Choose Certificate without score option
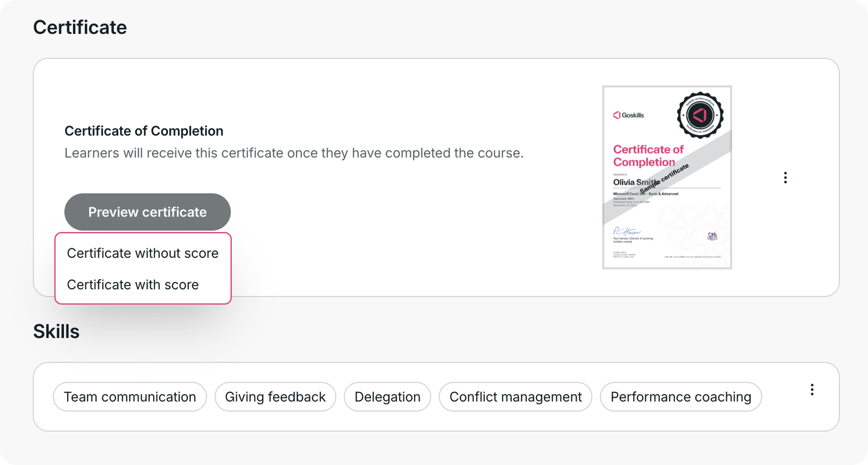This screenshot has width=868, height=465. click(143, 253)
